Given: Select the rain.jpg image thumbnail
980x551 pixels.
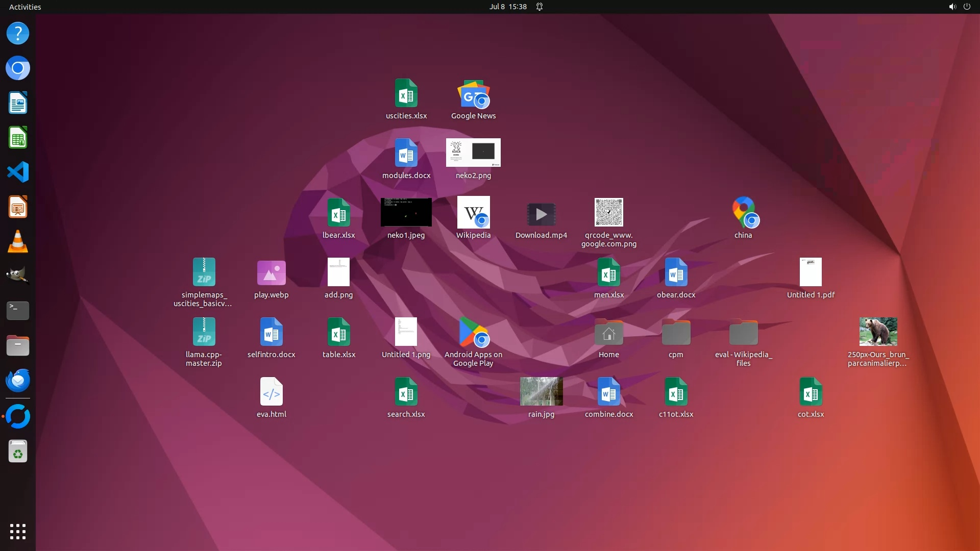Looking at the screenshot, I should point(541,391).
